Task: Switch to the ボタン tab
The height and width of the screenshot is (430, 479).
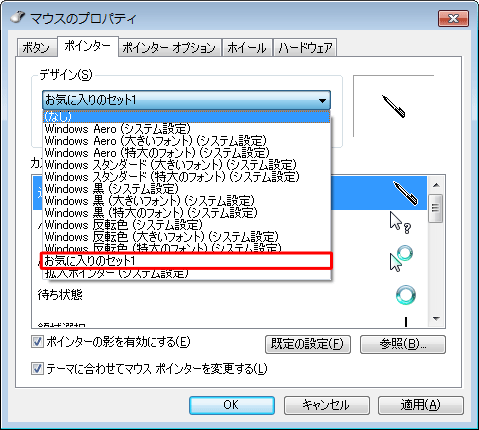Action: click(x=36, y=48)
